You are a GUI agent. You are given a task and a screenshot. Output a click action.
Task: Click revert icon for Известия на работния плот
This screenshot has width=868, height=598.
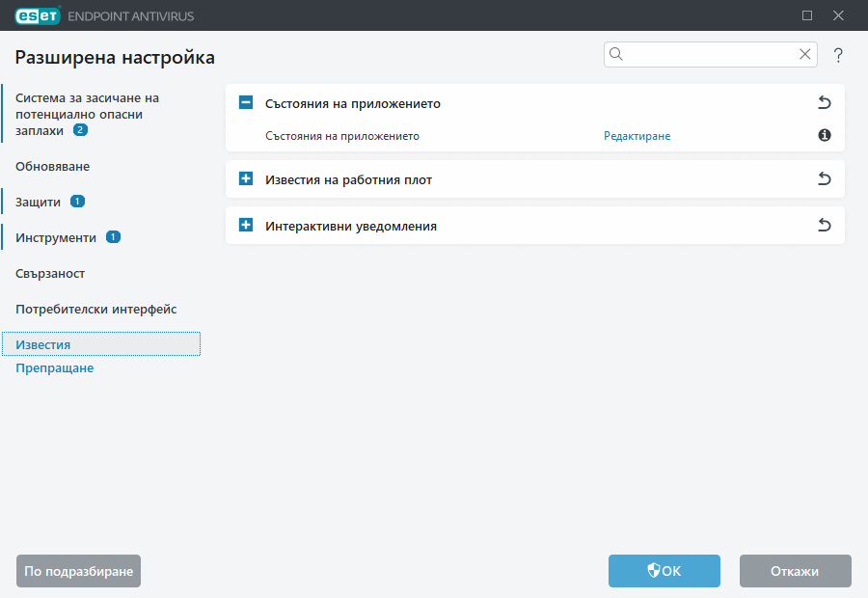tap(825, 178)
